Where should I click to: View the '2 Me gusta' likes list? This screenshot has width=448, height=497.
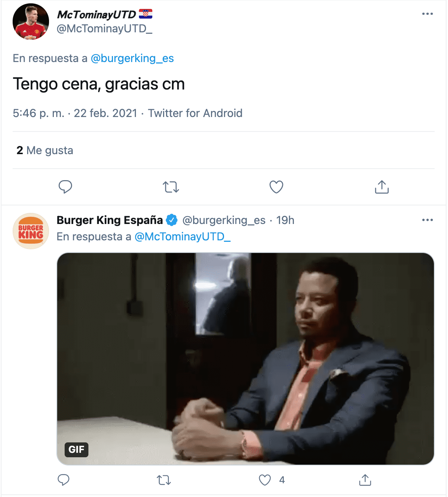(x=45, y=150)
